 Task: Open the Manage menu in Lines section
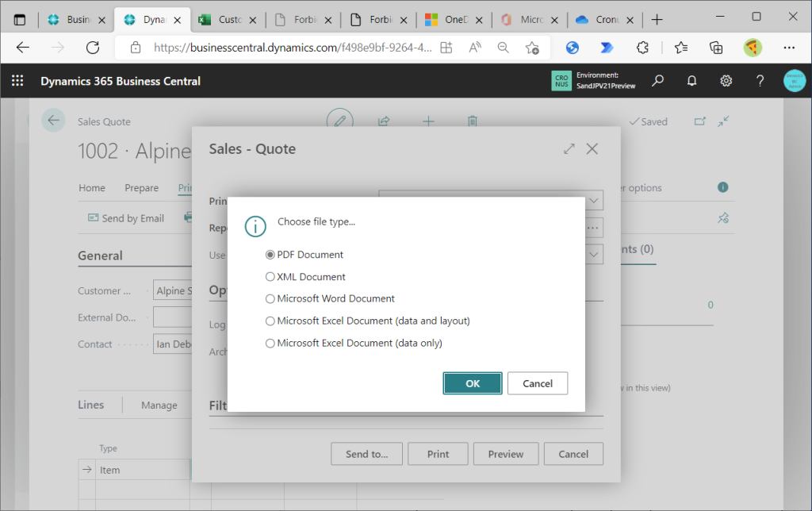click(159, 405)
